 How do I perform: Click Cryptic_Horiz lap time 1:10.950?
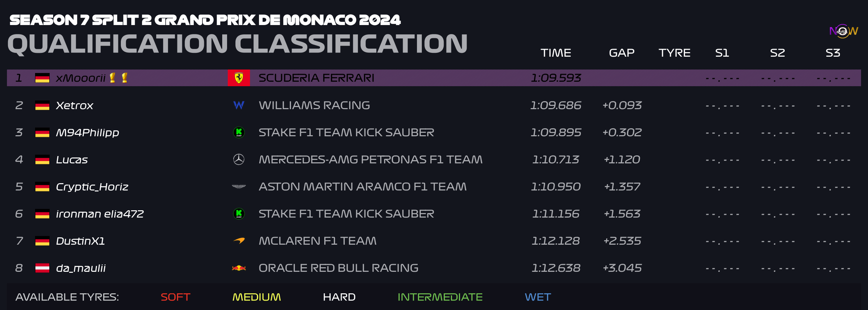pos(556,187)
